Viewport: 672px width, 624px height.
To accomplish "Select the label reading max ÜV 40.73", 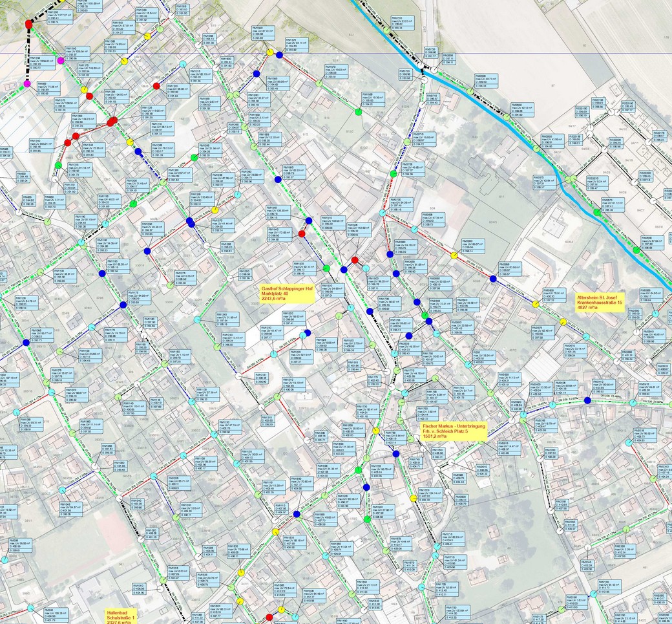I will pos(486,81).
